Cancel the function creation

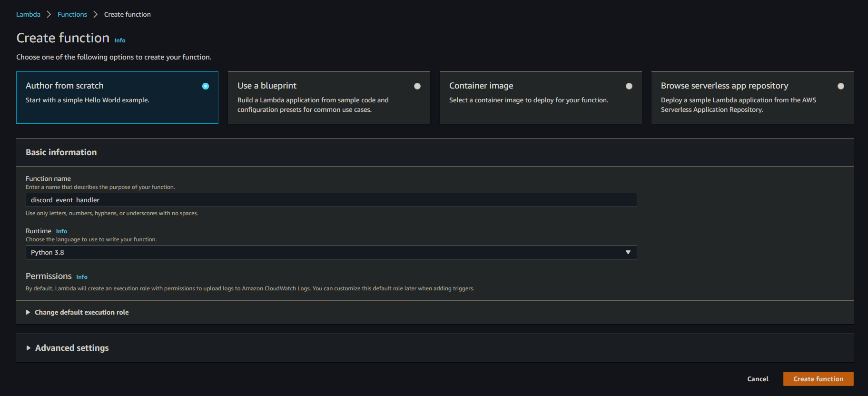758,379
